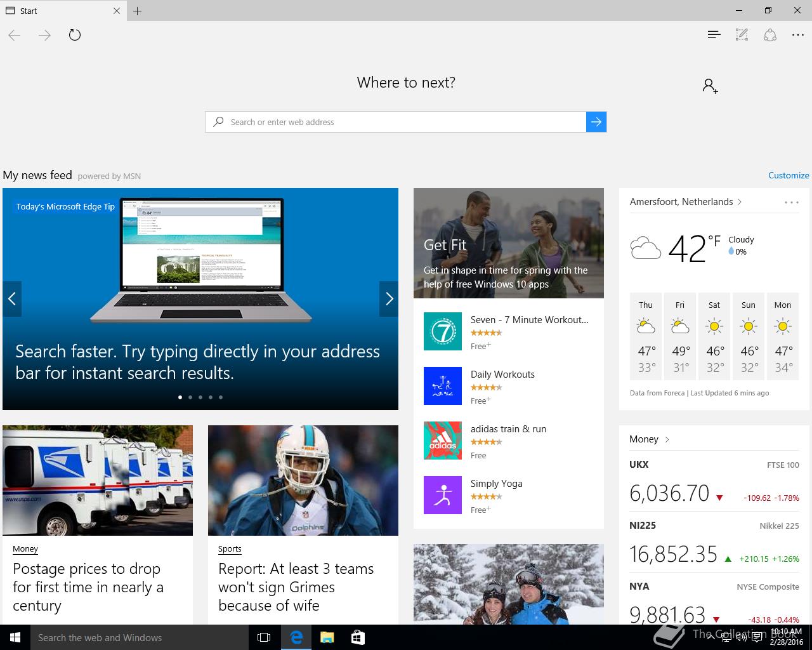
Task: Select Saturday forecast column
Action: coord(714,337)
